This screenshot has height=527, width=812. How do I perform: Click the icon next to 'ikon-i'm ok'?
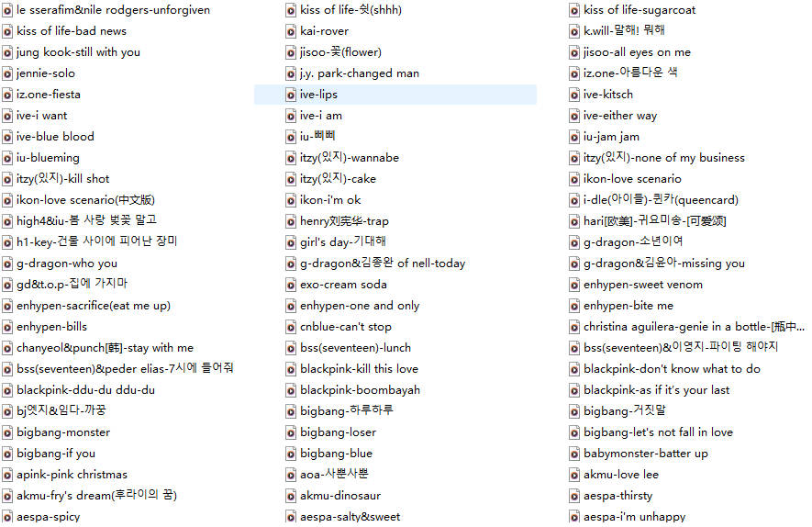[291, 200]
